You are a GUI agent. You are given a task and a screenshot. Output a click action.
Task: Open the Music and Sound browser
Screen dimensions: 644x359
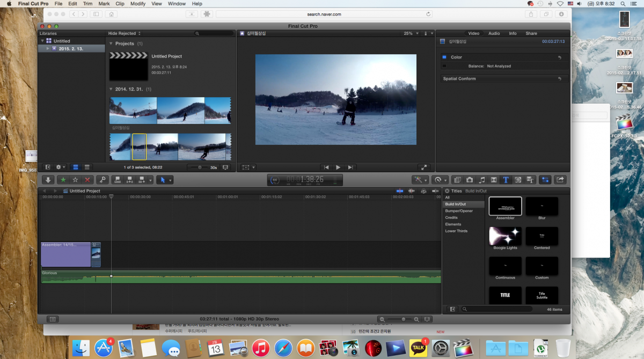(x=481, y=180)
